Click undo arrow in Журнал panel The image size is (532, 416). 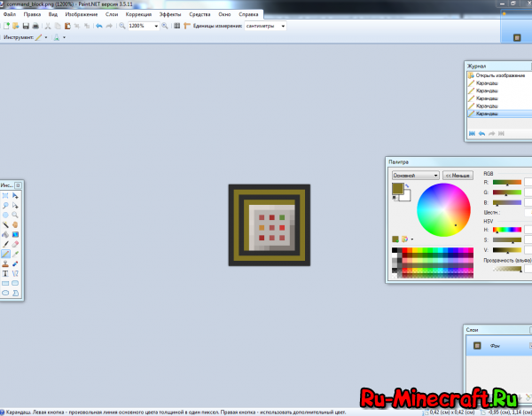coord(481,134)
